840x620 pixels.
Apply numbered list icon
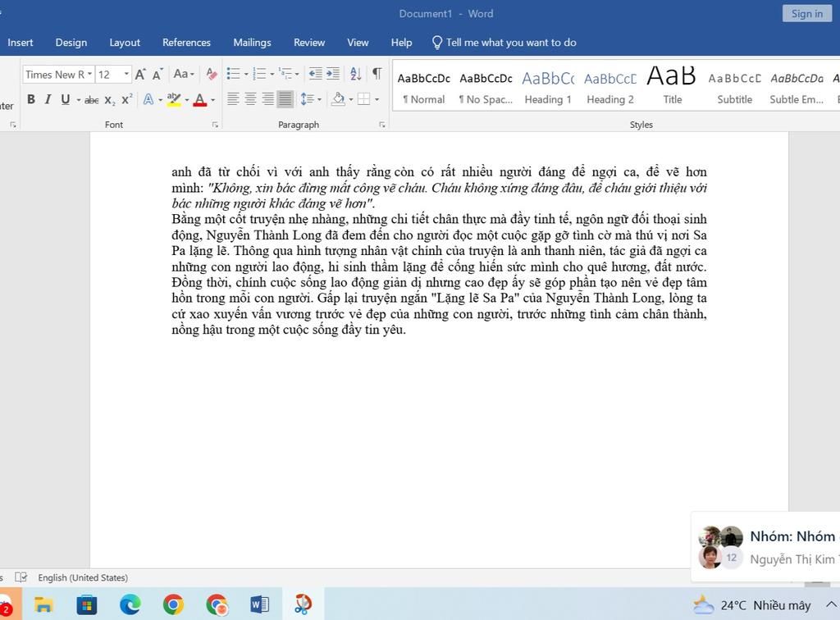pyautogui.click(x=259, y=73)
